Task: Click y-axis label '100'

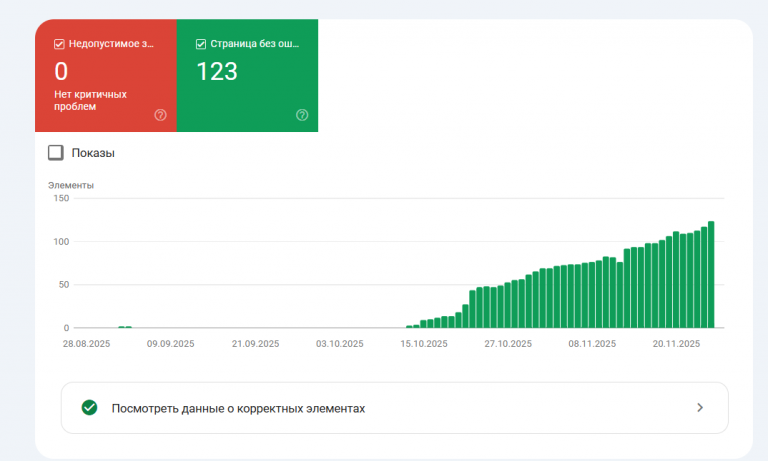Action: tap(61, 242)
